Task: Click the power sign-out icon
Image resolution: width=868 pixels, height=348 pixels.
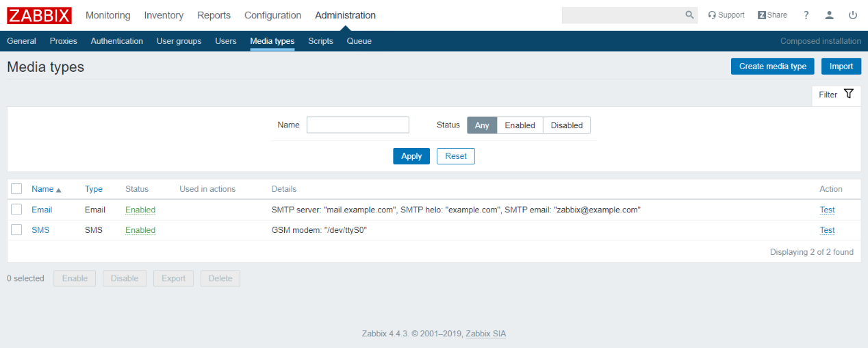Action: [x=852, y=15]
